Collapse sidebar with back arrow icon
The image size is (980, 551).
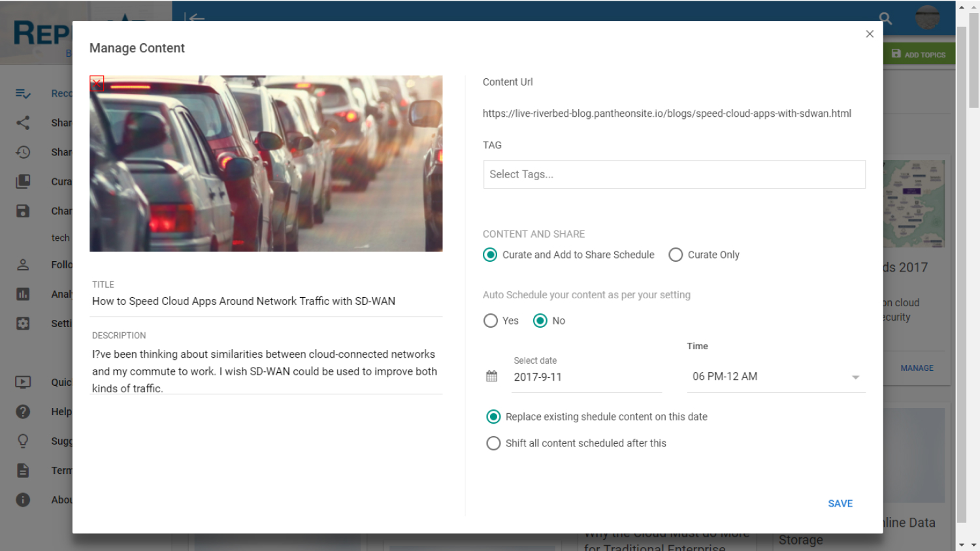point(194,18)
